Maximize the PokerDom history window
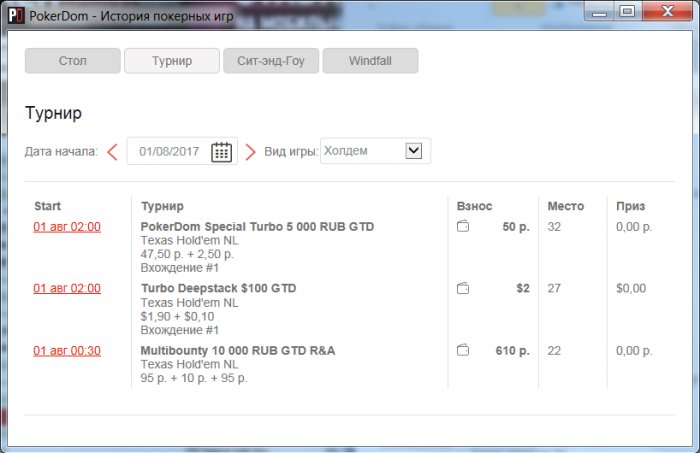The width and height of the screenshot is (700, 453). point(627,12)
